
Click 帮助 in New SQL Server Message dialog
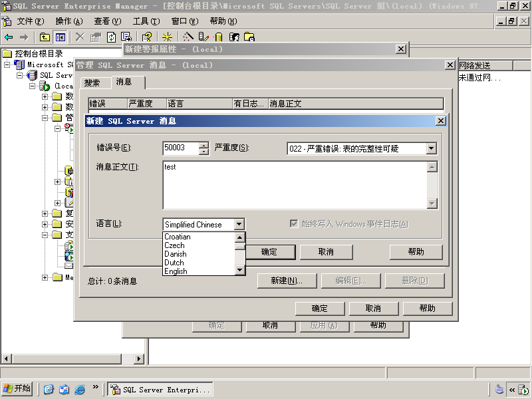pos(416,252)
